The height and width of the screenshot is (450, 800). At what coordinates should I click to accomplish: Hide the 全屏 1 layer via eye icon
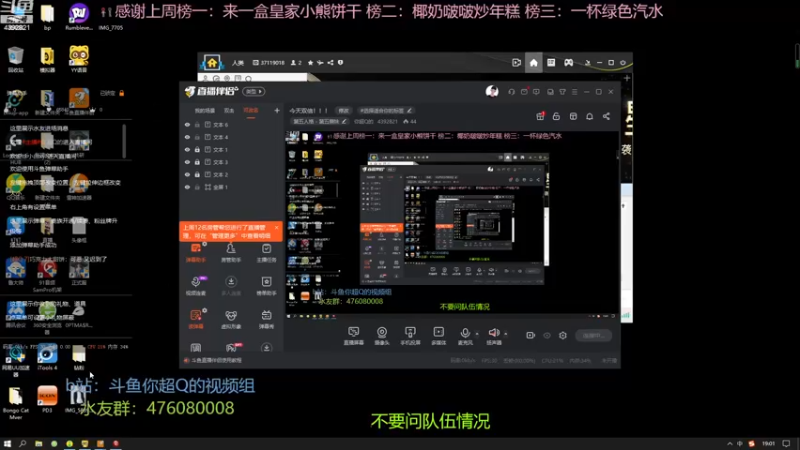pyautogui.click(x=187, y=187)
